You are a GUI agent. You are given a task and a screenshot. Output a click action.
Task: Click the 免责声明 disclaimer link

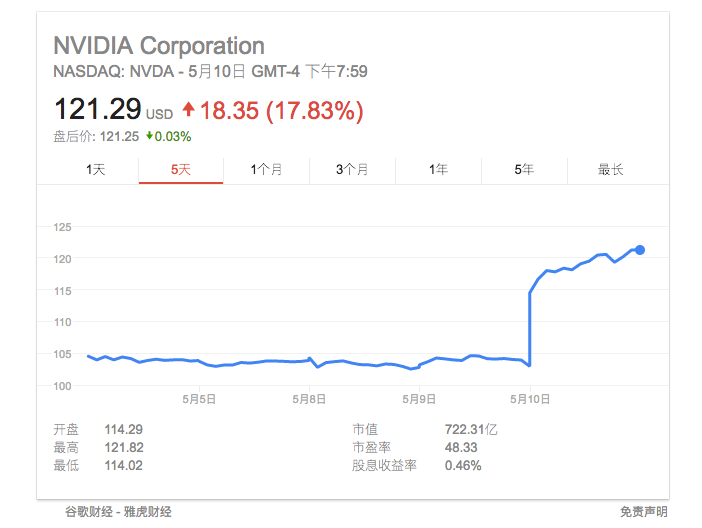pos(643,512)
